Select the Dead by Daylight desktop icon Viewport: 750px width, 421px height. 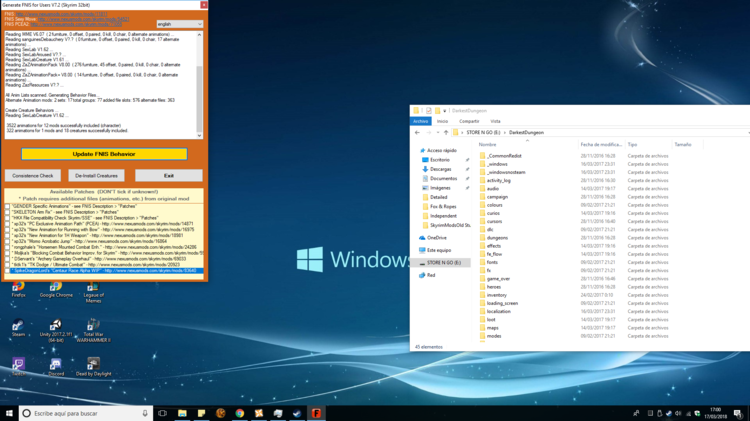[x=93, y=367]
